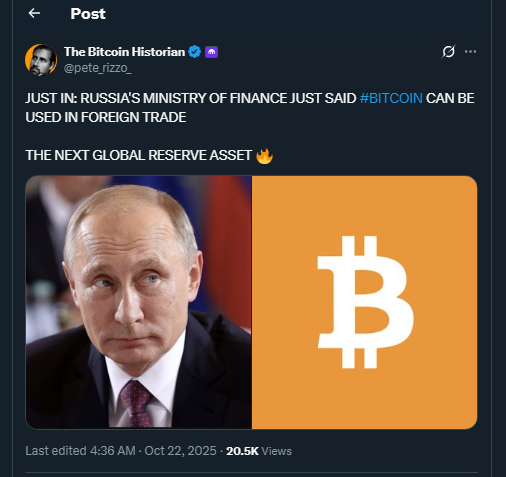Viewport: 506px width, 477px height.
Task: Click the USED IN FOREIGN TRADE line
Action: (x=106, y=117)
